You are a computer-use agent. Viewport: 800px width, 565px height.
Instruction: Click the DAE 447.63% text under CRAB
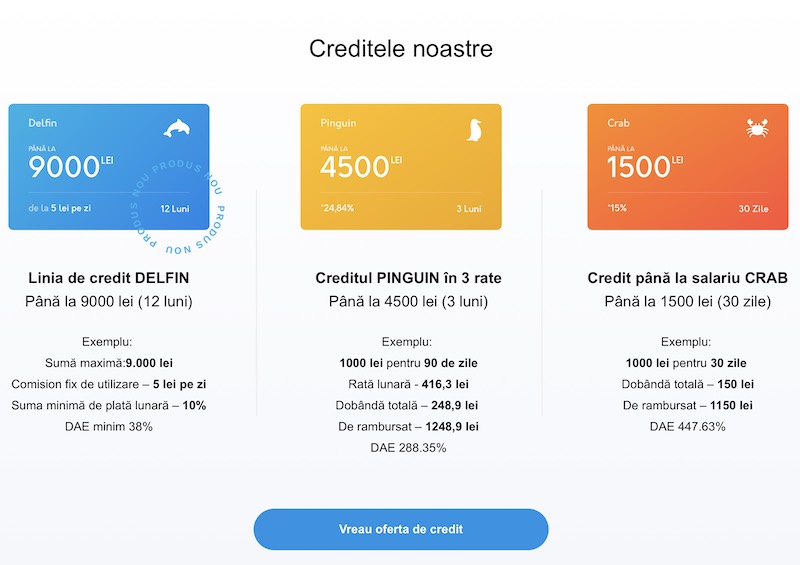[x=687, y=427]
